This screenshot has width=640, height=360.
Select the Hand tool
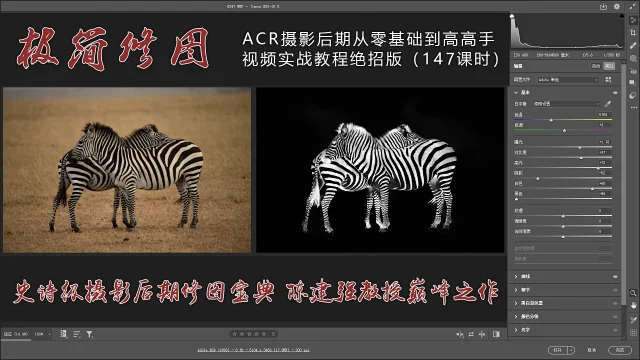(x=633, y=305)
